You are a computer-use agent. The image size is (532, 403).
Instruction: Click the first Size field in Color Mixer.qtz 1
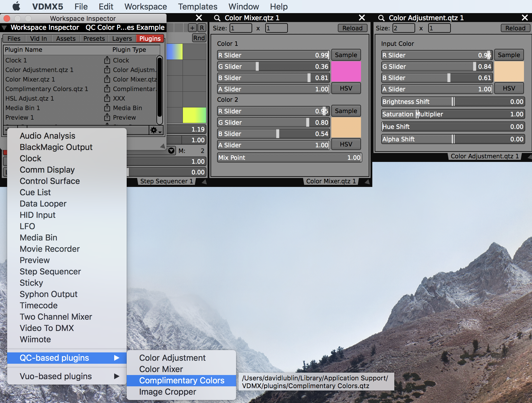pyautogui.click(x=241, y=28)
